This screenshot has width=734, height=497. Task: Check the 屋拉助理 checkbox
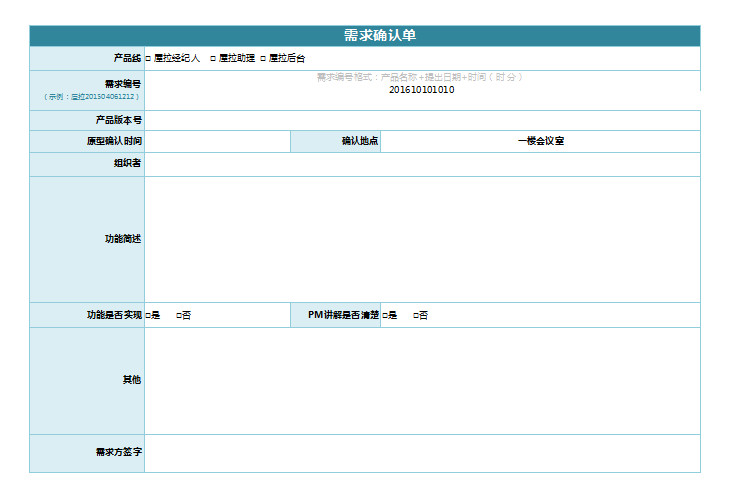click(213, 58)
